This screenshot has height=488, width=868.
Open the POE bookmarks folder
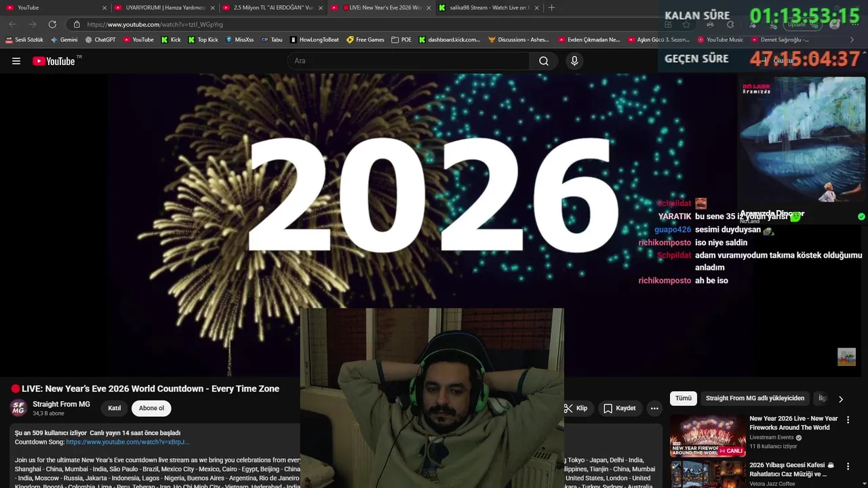tap(401, 40)
